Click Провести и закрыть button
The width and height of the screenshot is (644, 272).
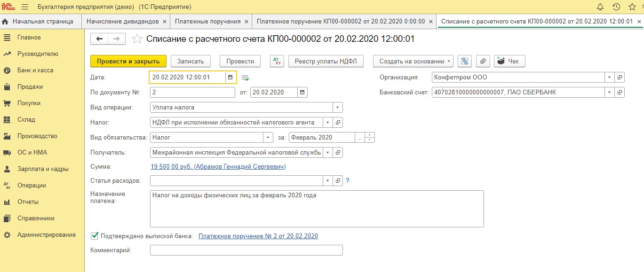point(128,61)
